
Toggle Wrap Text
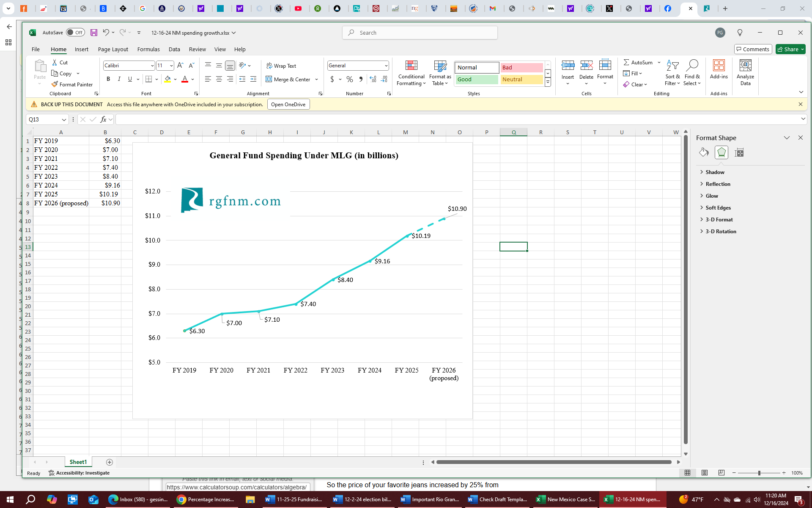pyautogui.click(x=281, y=66)
